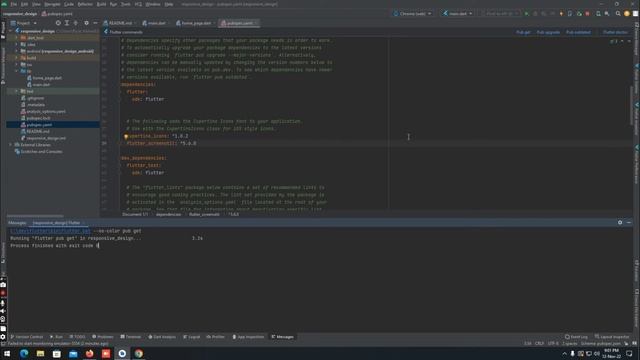Hide the Project panel with minus icon

95,23
